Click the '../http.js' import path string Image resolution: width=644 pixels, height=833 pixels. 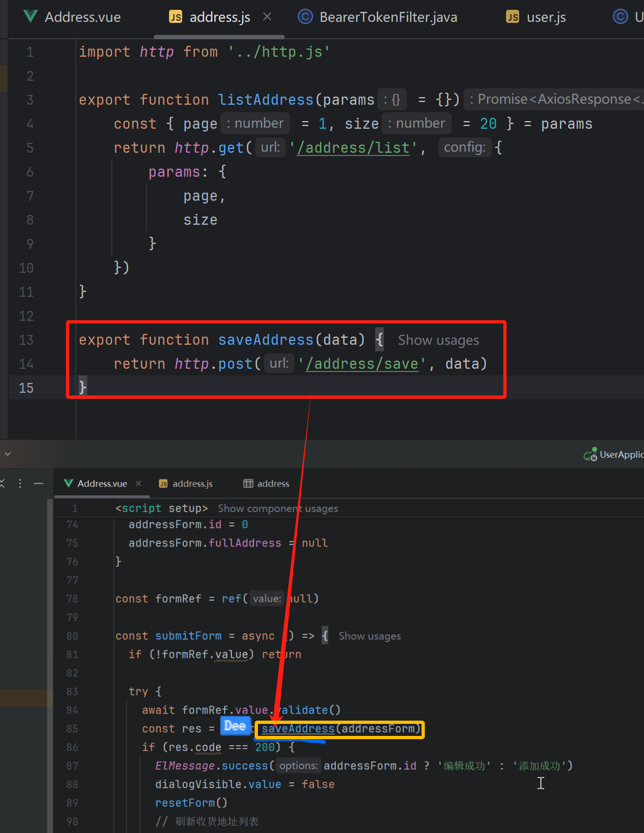click(x=279, y=52)
